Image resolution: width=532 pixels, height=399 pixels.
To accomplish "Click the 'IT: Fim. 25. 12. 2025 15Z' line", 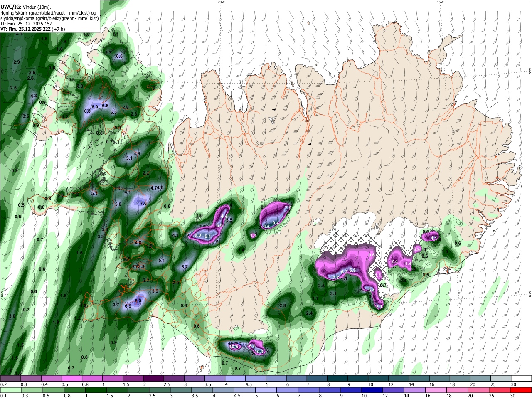I will click(x=26, y=24).
